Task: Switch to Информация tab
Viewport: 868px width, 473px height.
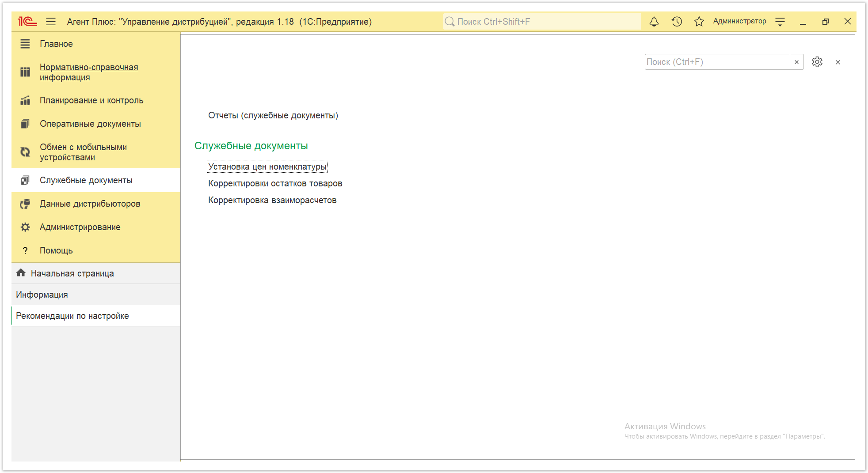Action: click(x=96, y=295)
